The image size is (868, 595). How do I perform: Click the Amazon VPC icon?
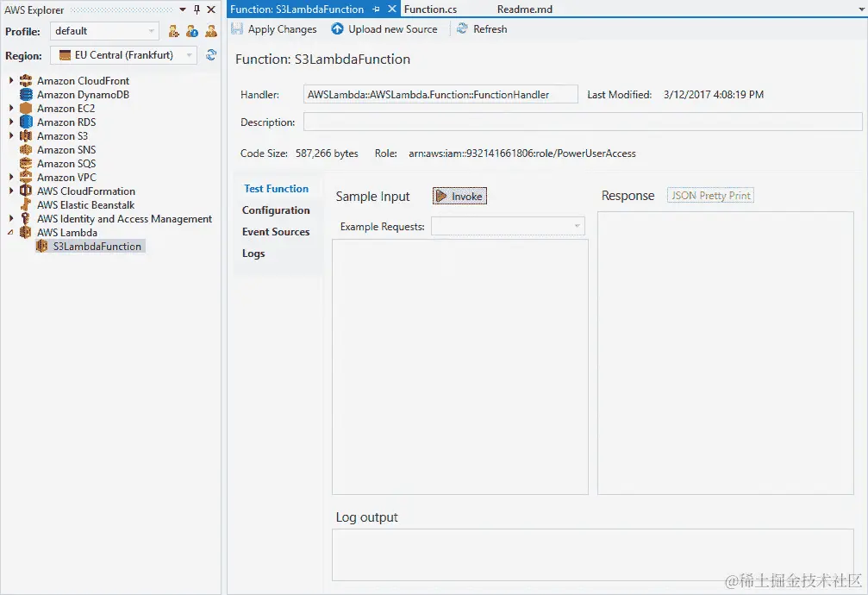coord(26,178)
